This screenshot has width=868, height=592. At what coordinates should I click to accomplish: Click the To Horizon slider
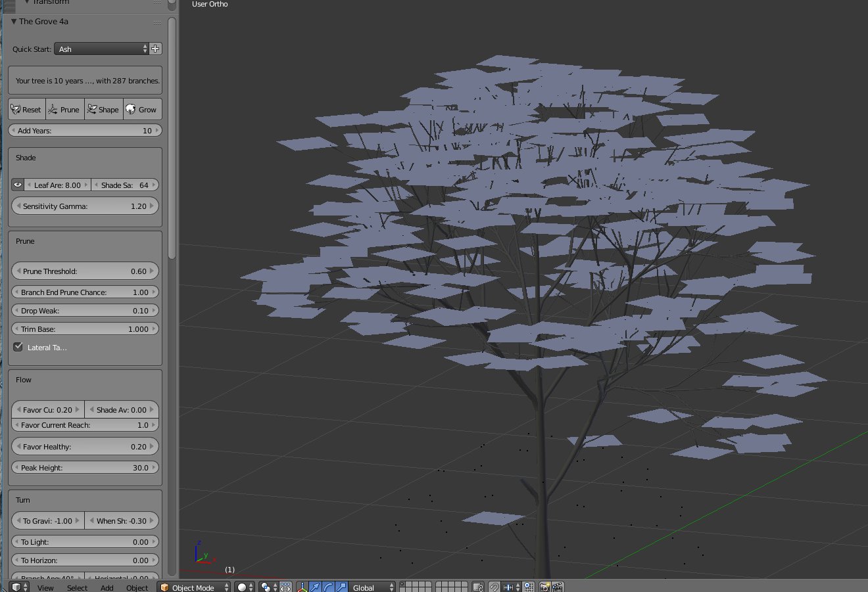[85, 560]
